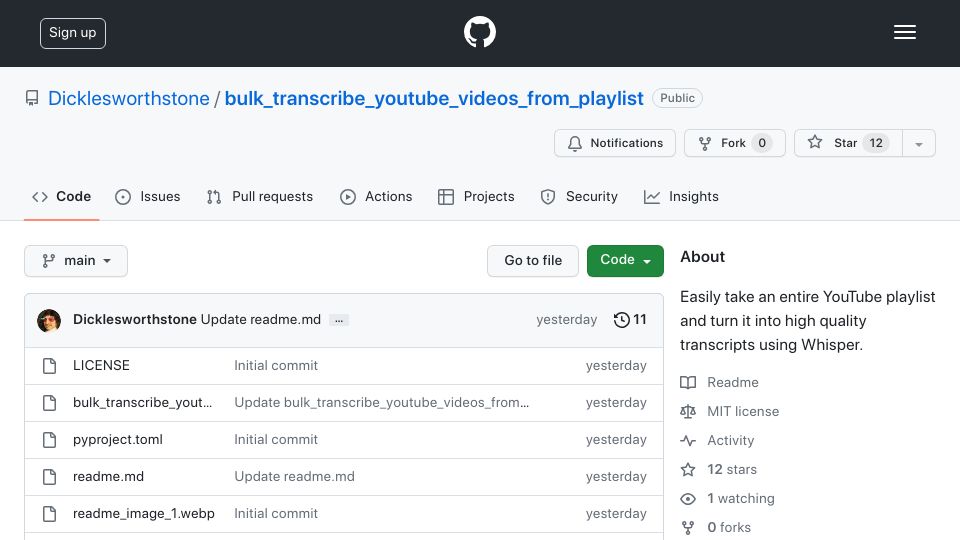Click the star icon beside 12 stars
The width and height of the screenshot is (960, 540).
click(688, 470)
